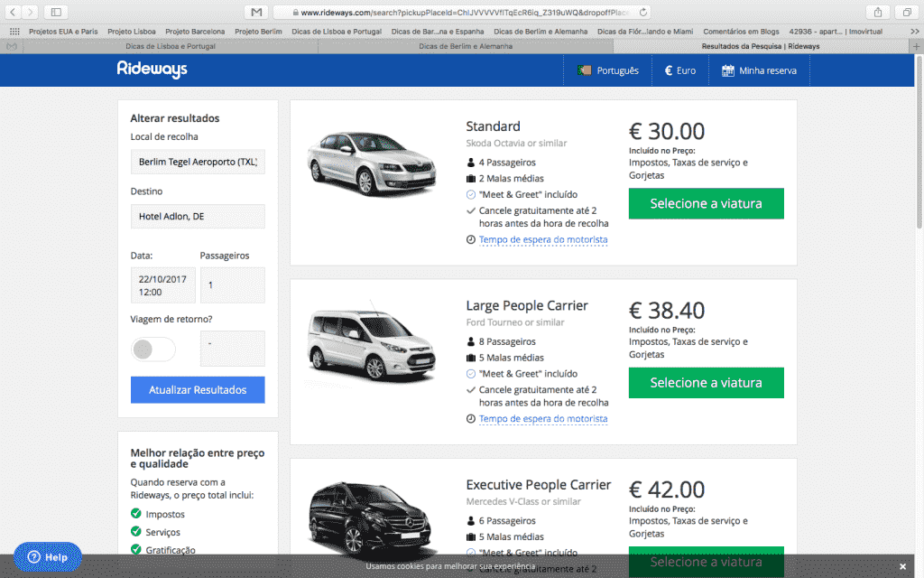The width and height of the screenshot is (924, 578).
Task: Click the Skoda Octavia car image
Action: click(371, 163)
